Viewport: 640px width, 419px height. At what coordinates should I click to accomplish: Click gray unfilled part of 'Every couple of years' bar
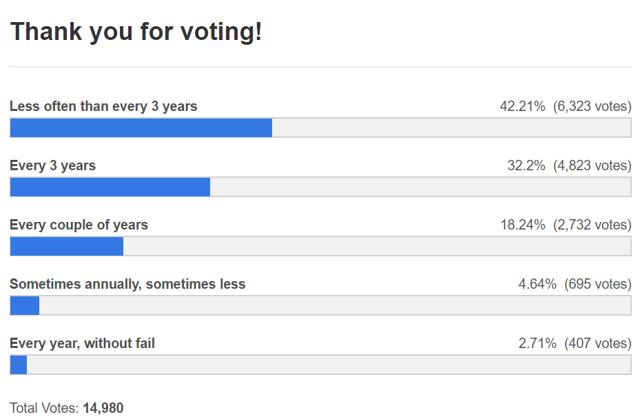(377, 246)
